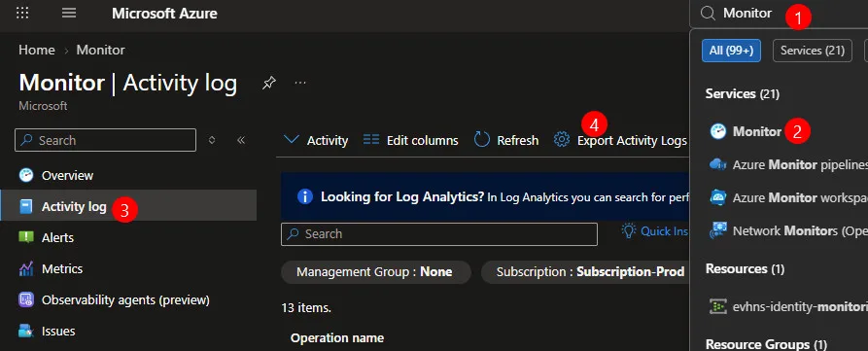Open Observability agents (preview)

coord(125,300)
